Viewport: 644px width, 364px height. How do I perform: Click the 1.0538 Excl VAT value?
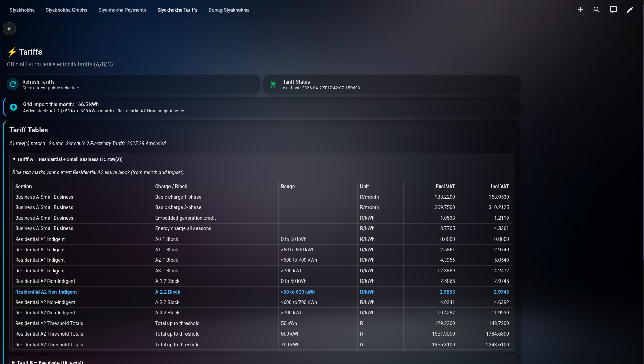pyautogui.click(x=447, y=218)
